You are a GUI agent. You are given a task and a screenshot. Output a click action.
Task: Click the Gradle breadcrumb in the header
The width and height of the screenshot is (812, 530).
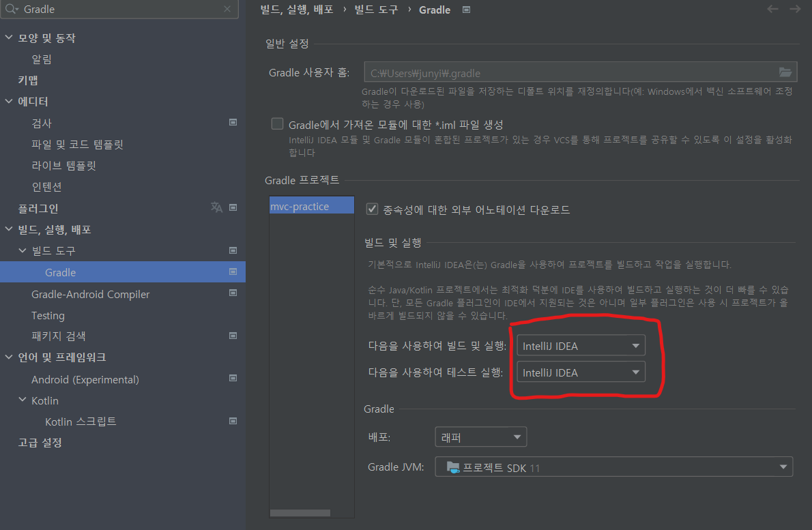(x=435, y=10)
